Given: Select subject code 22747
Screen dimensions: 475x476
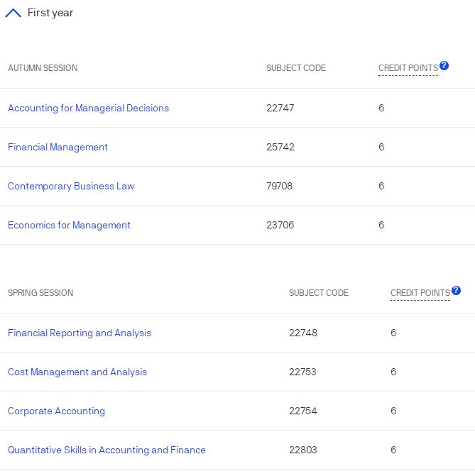Looking at the screenshot, I should click(280, 108).
